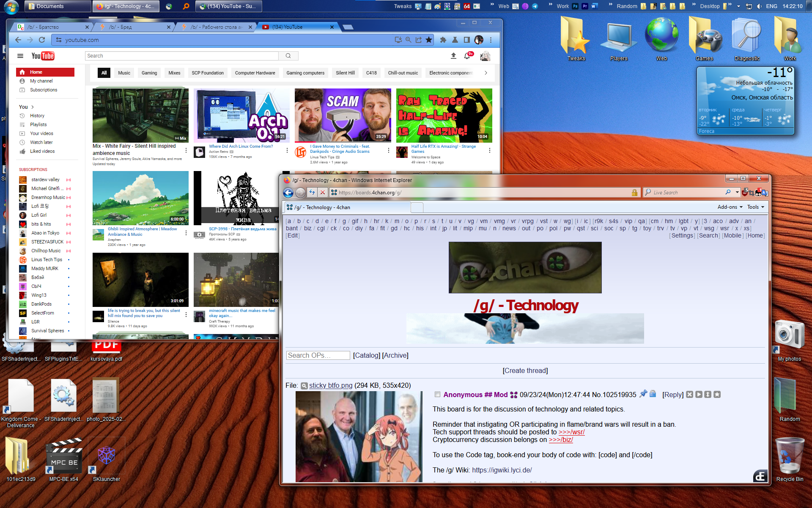Expand the You section chevron
812x508 pixels.
pos(33,107)
